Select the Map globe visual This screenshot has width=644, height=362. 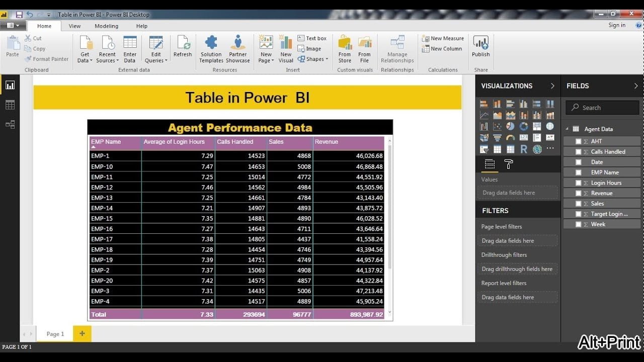(550, 126)
